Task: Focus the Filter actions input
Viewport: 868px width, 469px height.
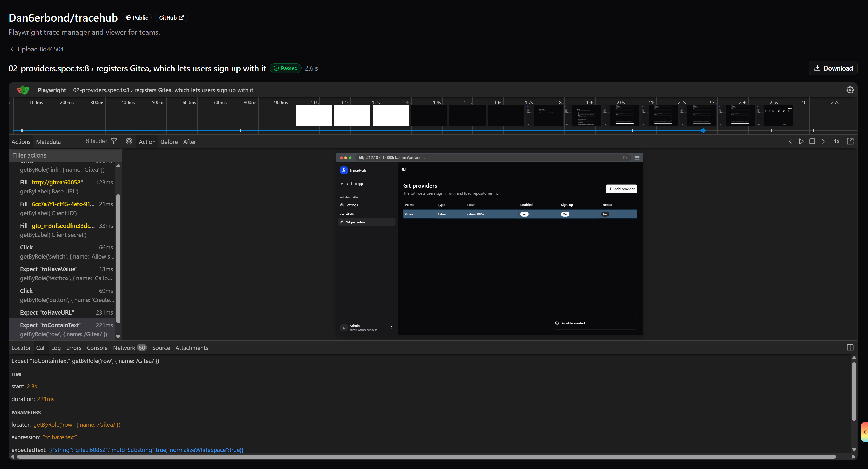Action: (x=65, y=155)
